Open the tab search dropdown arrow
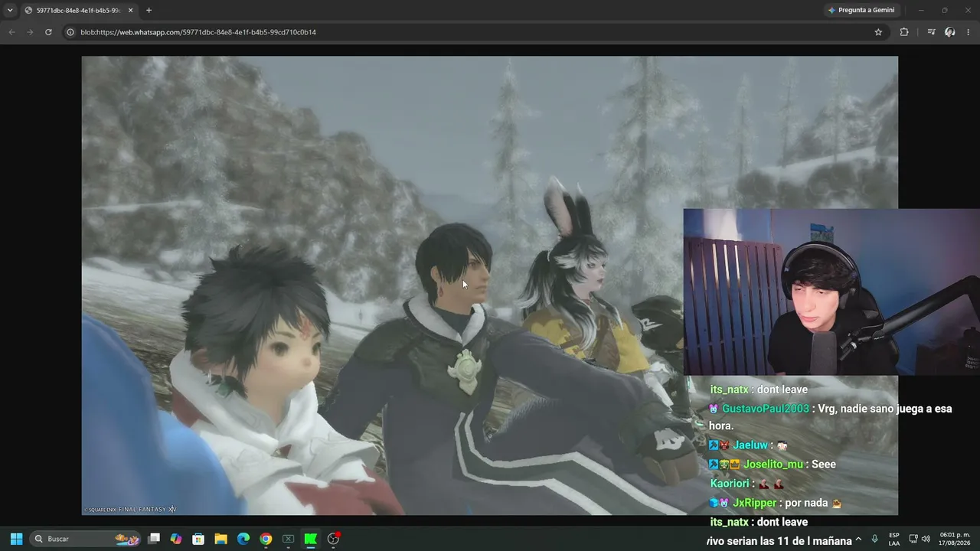 (x=10, y=10)
